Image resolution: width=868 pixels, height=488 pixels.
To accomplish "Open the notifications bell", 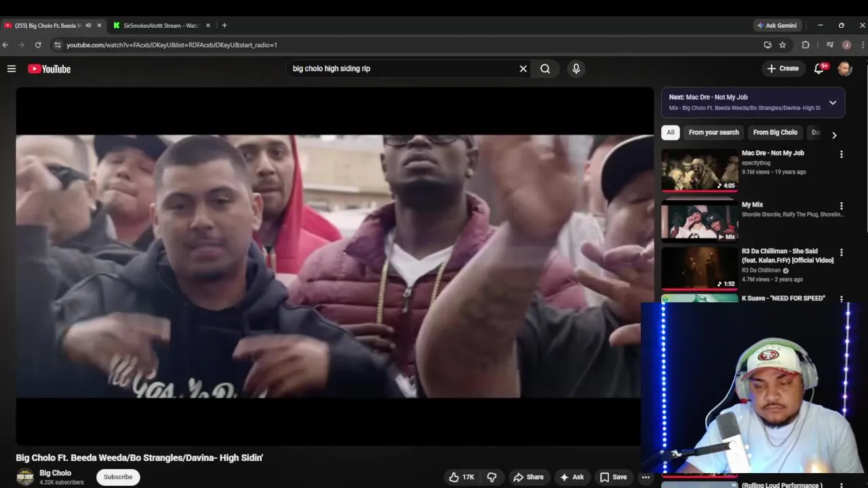I will (819, 68).
